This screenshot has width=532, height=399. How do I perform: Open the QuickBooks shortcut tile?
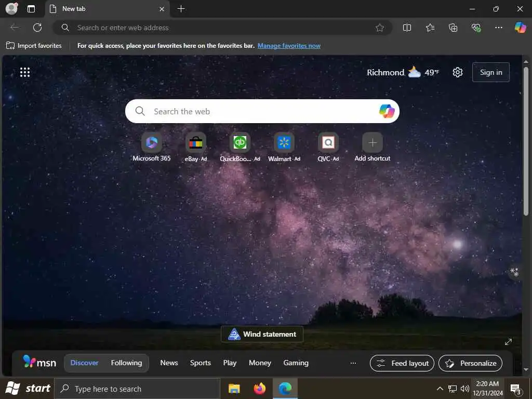pos(240,148)
